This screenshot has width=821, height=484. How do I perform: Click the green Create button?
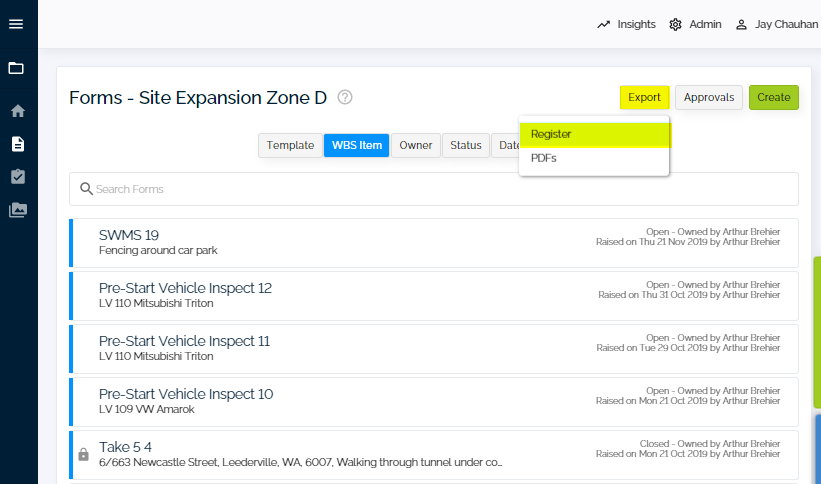click(773, 97)
